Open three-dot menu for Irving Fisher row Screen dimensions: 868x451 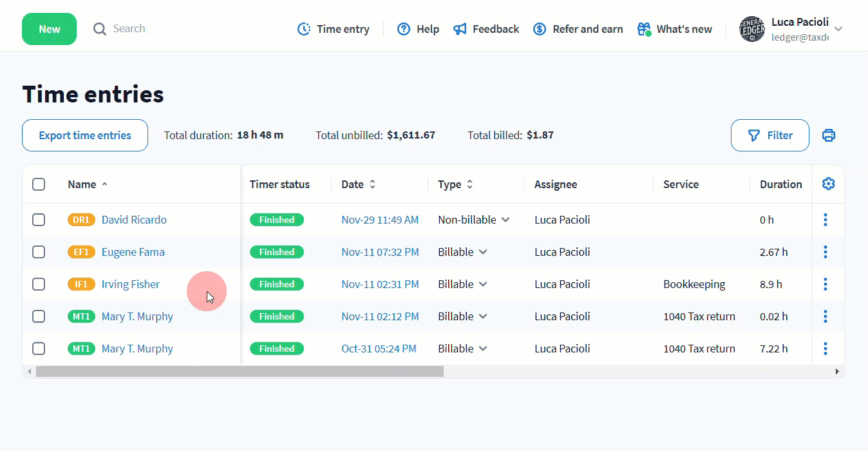tap(825, 284)
